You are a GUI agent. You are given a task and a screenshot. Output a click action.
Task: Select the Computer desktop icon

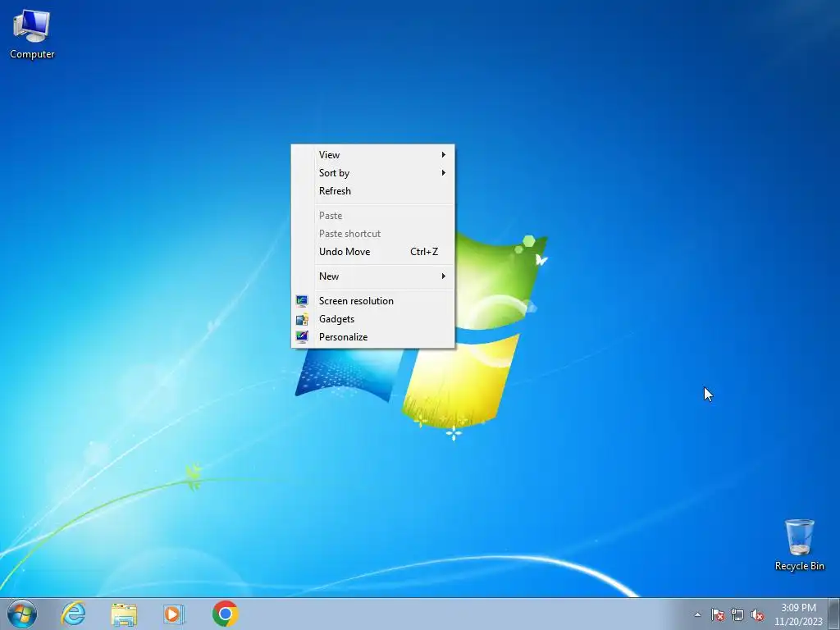[x=32, y=34]
